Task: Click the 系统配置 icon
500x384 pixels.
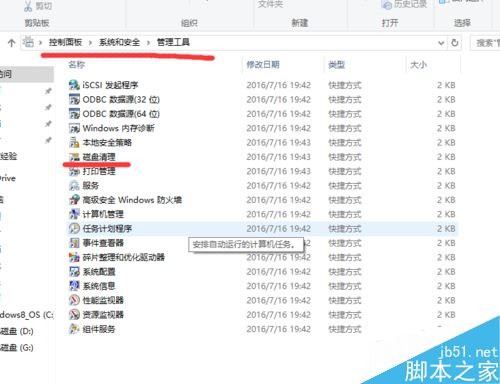Action: [x=74, y=271]
